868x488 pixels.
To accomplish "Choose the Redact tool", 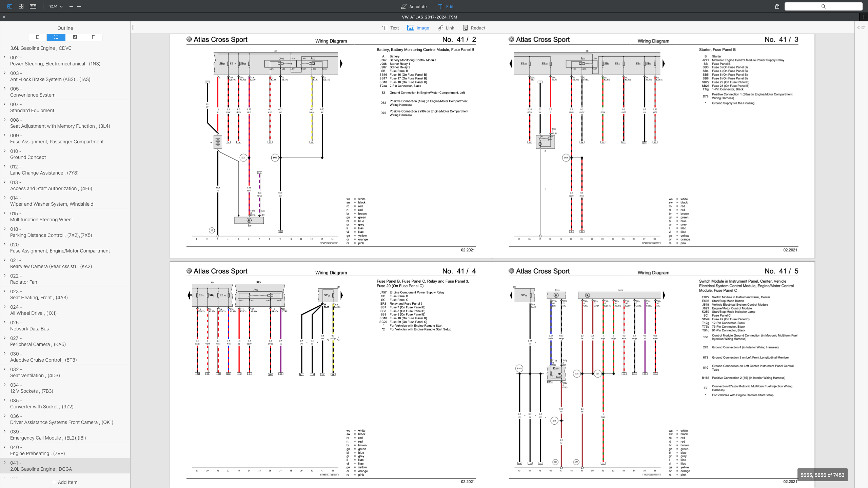I will 474,28.
